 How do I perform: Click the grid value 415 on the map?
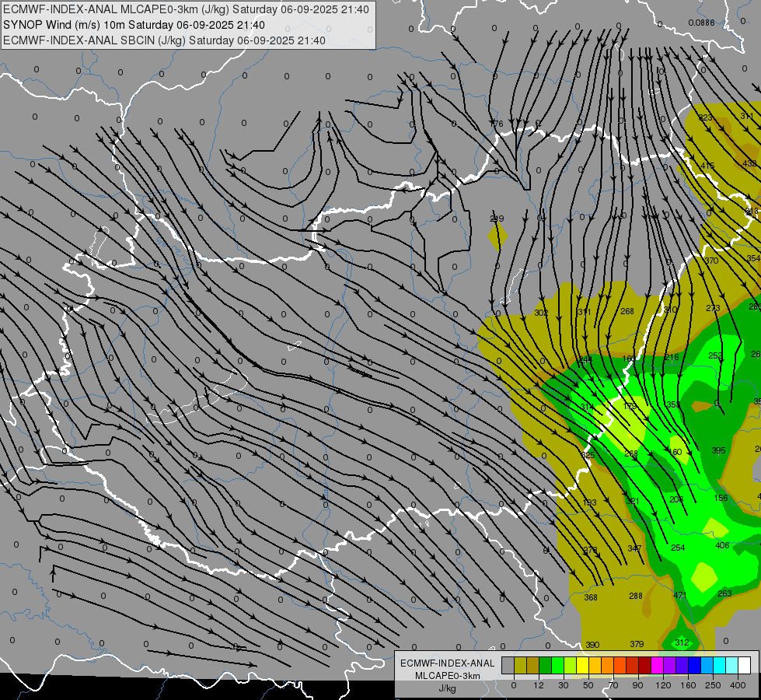tap(707, 166)
